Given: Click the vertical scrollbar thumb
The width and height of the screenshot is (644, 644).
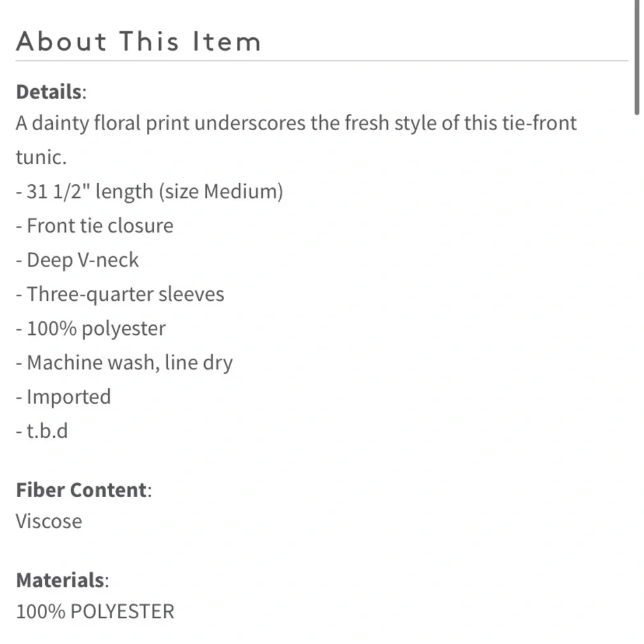Looking at the screenshot, I should tap(637, 58).
